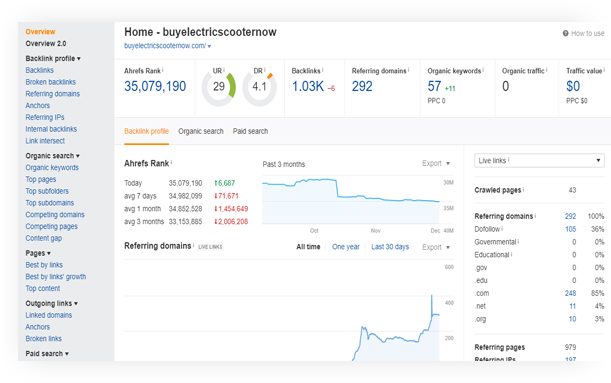611x383 pixels.
Task: Select One year range for referring domains
Action: pos(346,247)
